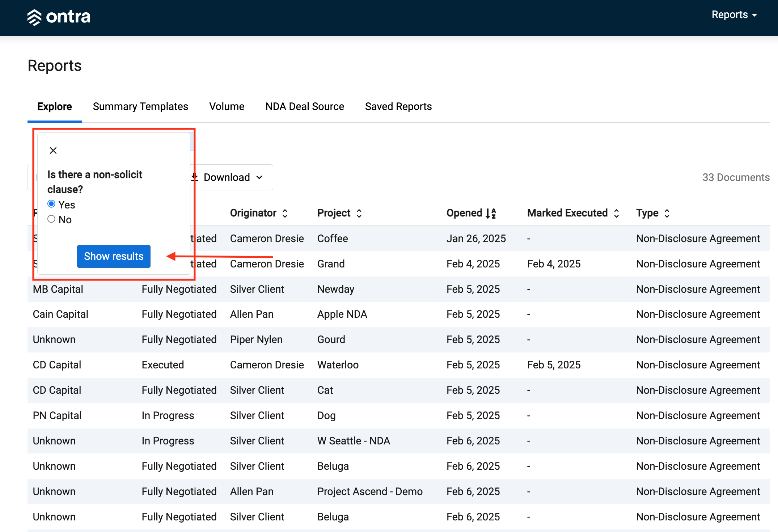The width and height of the screenshot is (778, 532).
Task: Sort by Marked Executed column arrows
Action: pyautogui.click(x=617, y=213)
